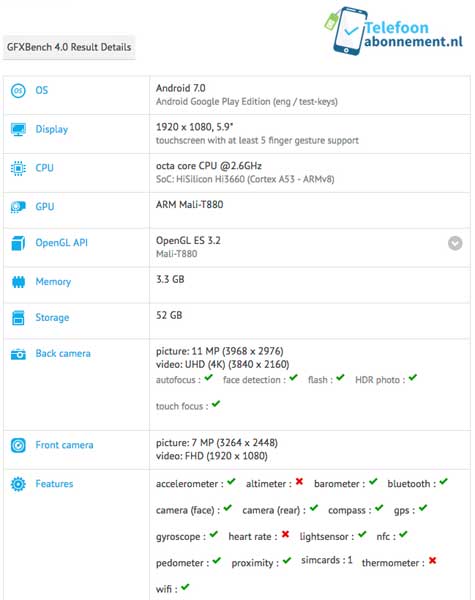Click the barometer green checkmark
The height and width of the screenshot is (600, 475).
click(374, 482)
